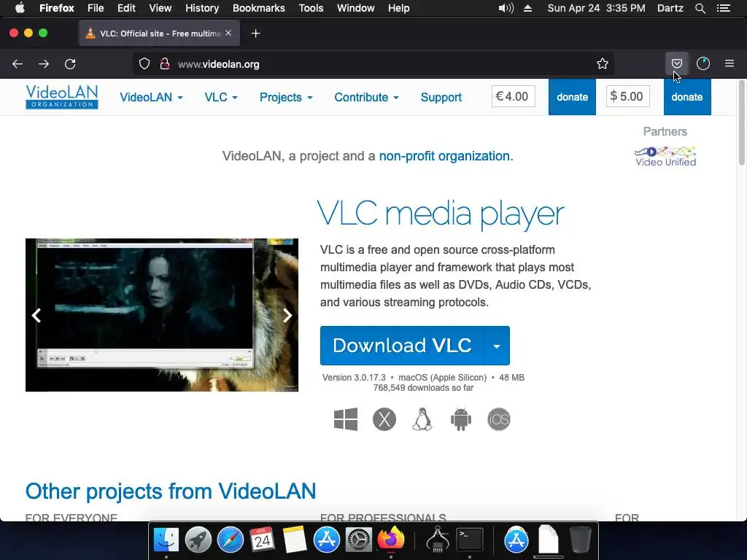Open the Bookmarks menu

click(259, 8)
